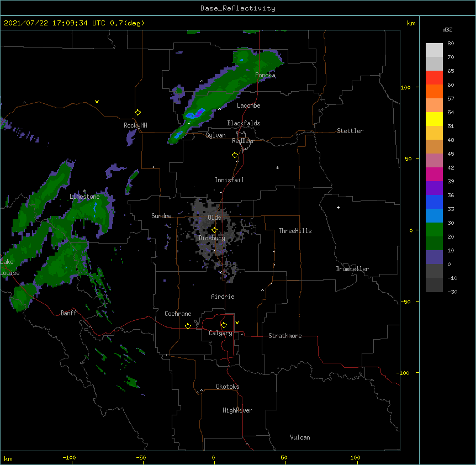The image size is (476, 465).
Task: Click the 80 value on dBZ legend
Action: 451,44
